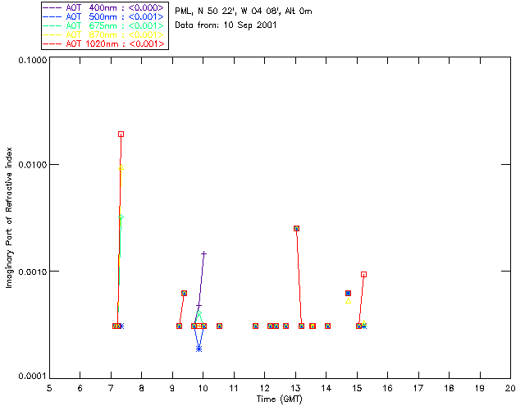Click the 'Data from: 10 Sep 2001' text
This screenshot has width=525, height=420.
point(226,25)
